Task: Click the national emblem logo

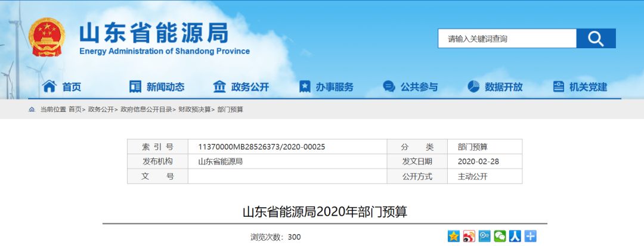Action: pos(47,37)
